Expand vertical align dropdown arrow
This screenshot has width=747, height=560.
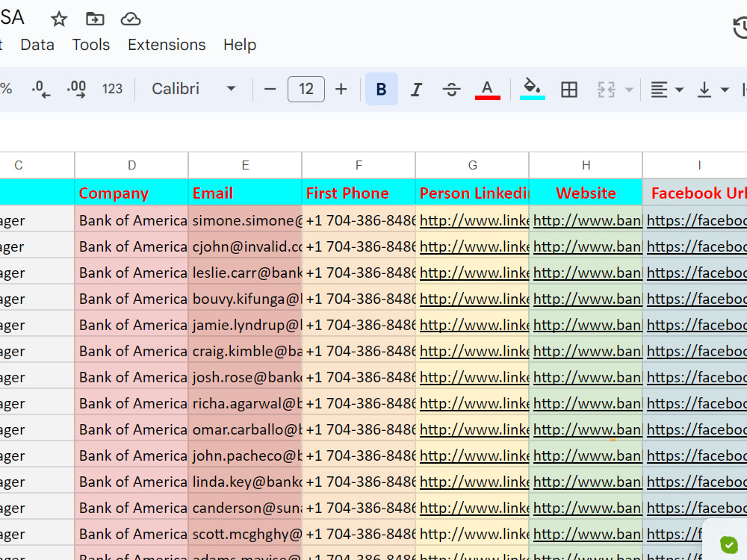[x=725, y=90]
